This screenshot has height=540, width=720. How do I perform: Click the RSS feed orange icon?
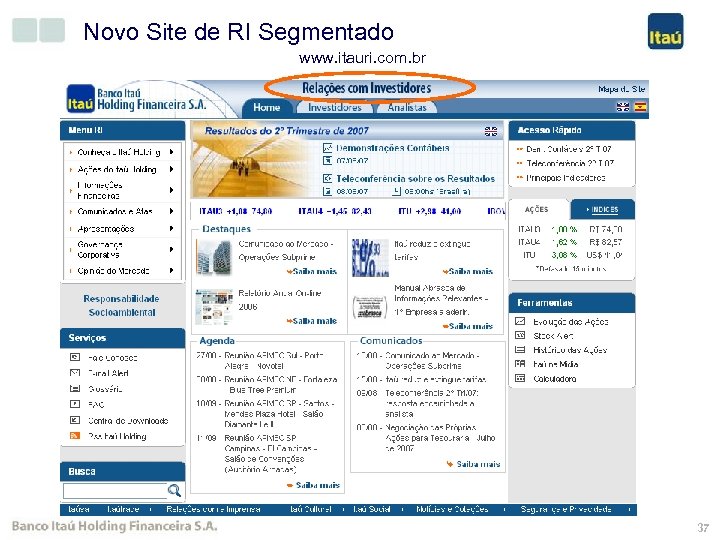click(75, 435)
